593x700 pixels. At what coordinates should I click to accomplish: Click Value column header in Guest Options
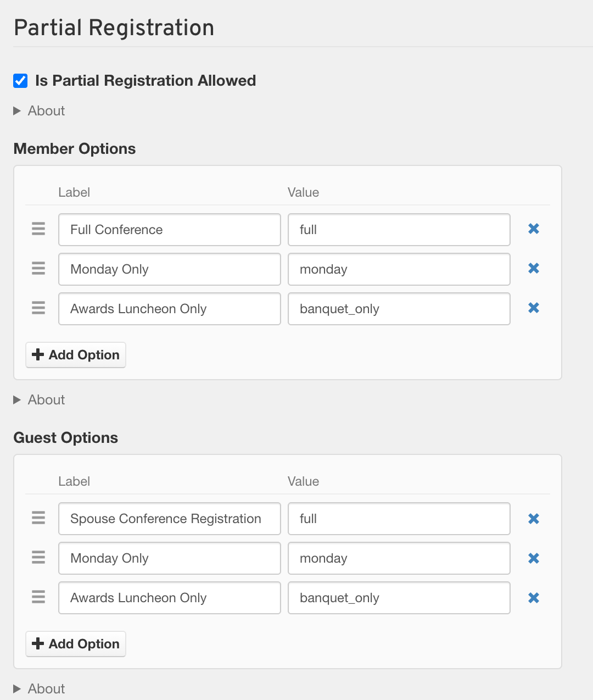(304, 481)
